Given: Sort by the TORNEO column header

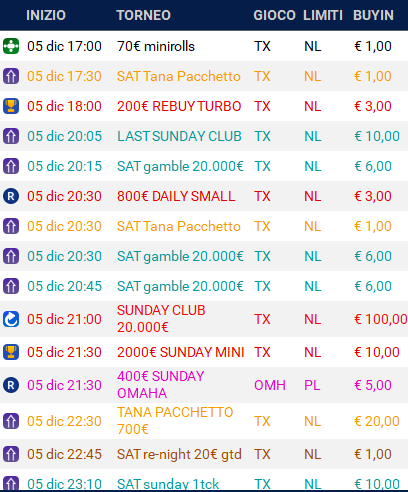Looking at the screenshot, I should [144, 15].
